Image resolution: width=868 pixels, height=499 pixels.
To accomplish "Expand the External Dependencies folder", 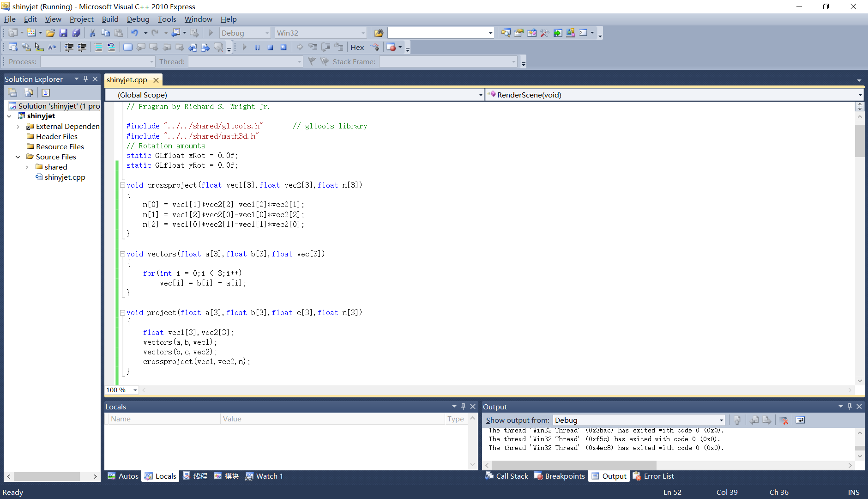I will pyautogui.click(x=18, y=126).
